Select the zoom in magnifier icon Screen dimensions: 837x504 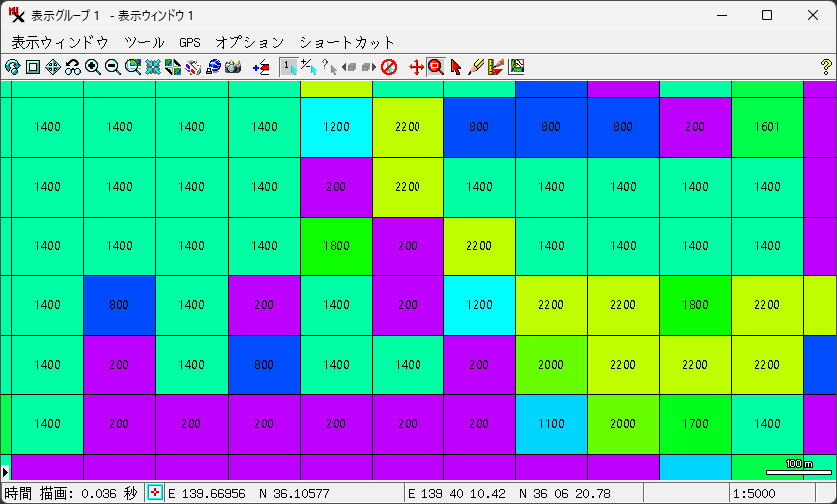click(93, 67)
